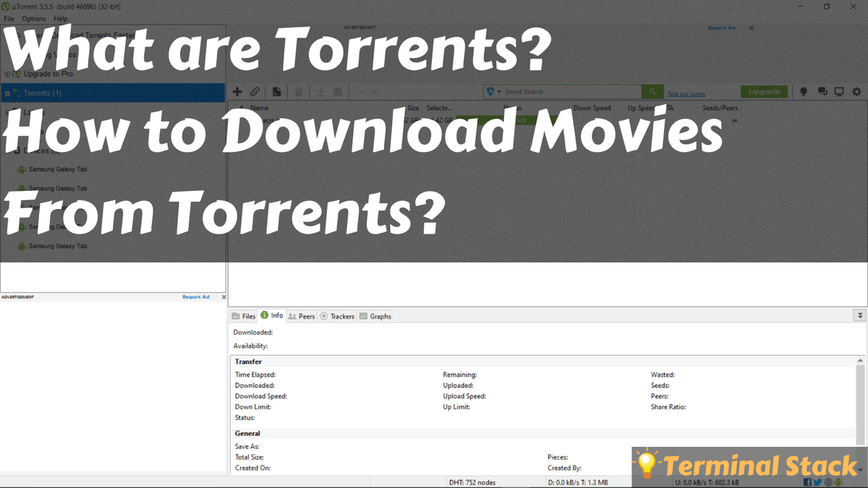
Task: Sort torrents by Name column
Action: pyautogui.click(x=259, y=108)
